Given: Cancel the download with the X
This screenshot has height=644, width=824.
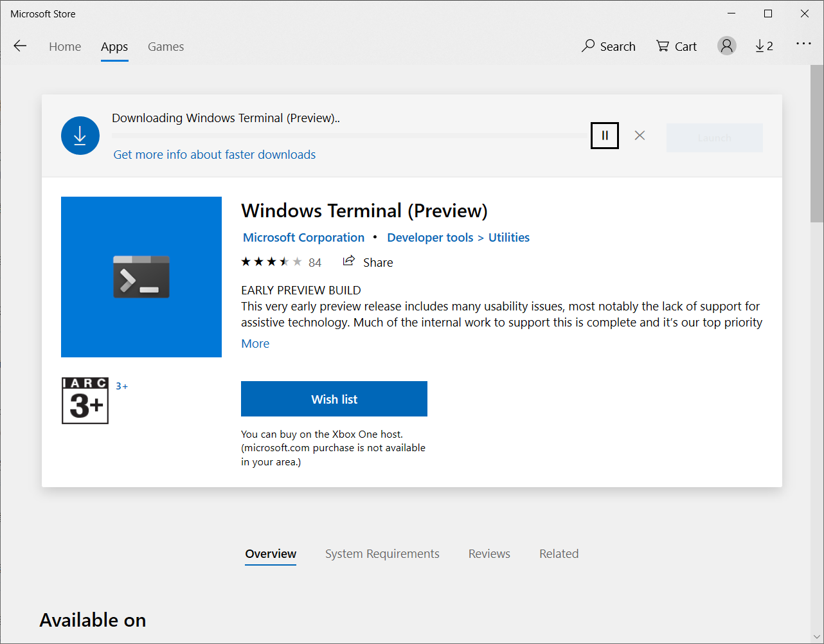Looking at the screenshot, I should click(x=640, y=135).
